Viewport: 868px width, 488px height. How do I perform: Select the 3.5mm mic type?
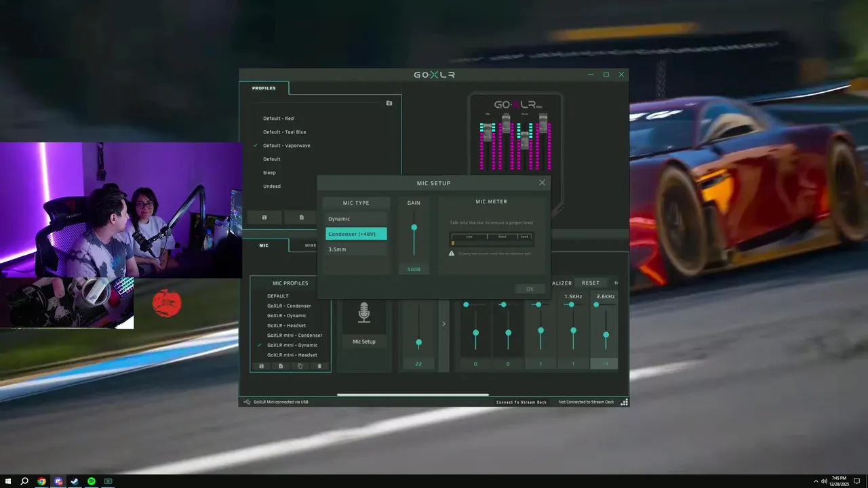tap(356, 249)
